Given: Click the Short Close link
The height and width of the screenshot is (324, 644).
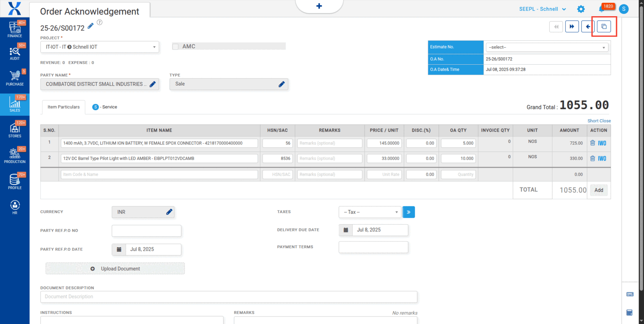Looking at the screenshot, I should [599, 121].
